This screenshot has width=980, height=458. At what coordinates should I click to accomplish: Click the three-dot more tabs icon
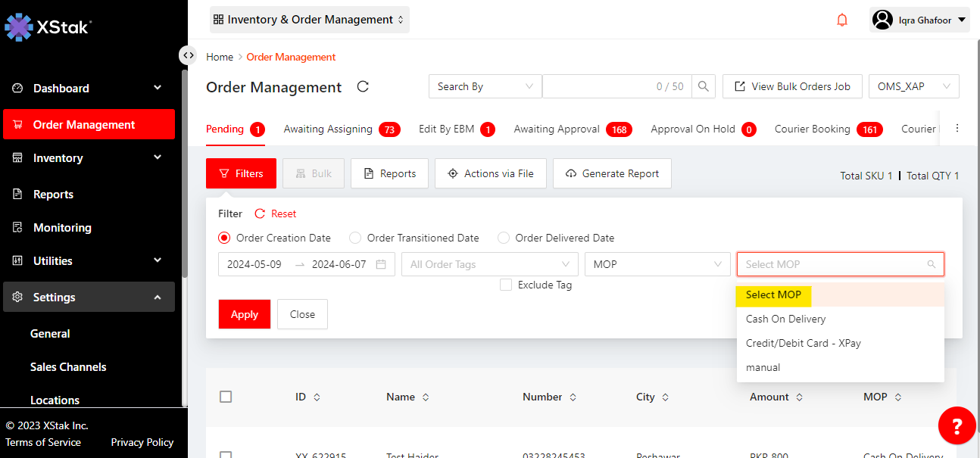pyautogui.click(x=957, y=129)
